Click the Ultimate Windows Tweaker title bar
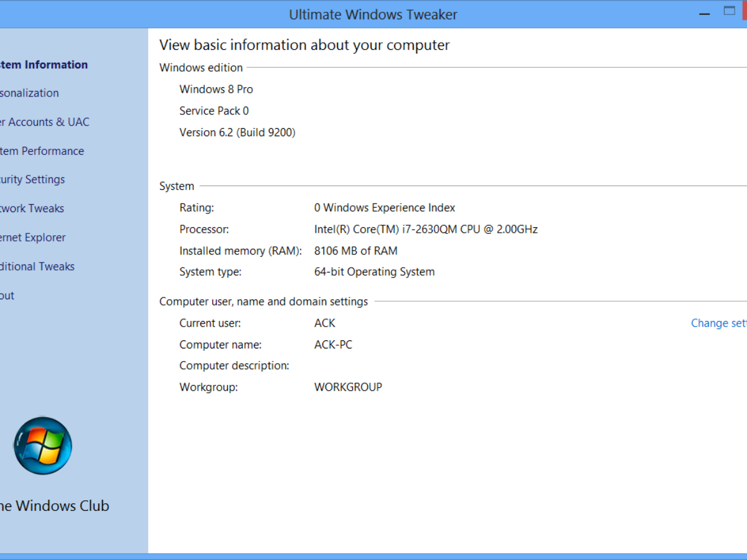 click(x=374, y=14)
